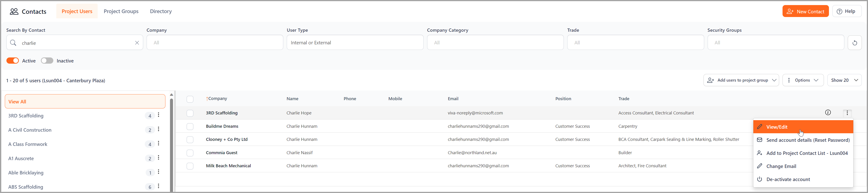Click Milk Beach Mechanical company name
Image resolution: width=868 pixels, height=193 pixels.
click(x=228, y=166)
